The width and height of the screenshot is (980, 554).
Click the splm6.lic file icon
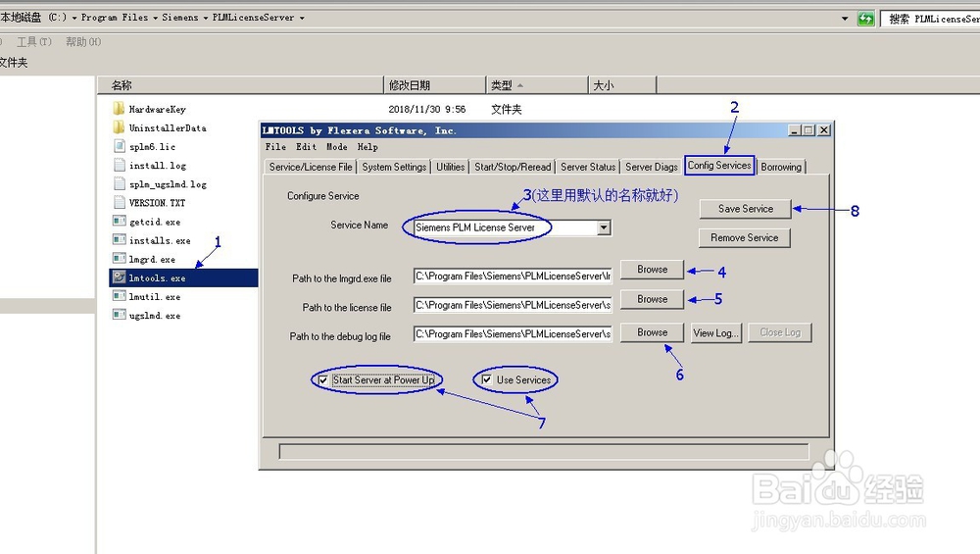click(x=120, y=146)
